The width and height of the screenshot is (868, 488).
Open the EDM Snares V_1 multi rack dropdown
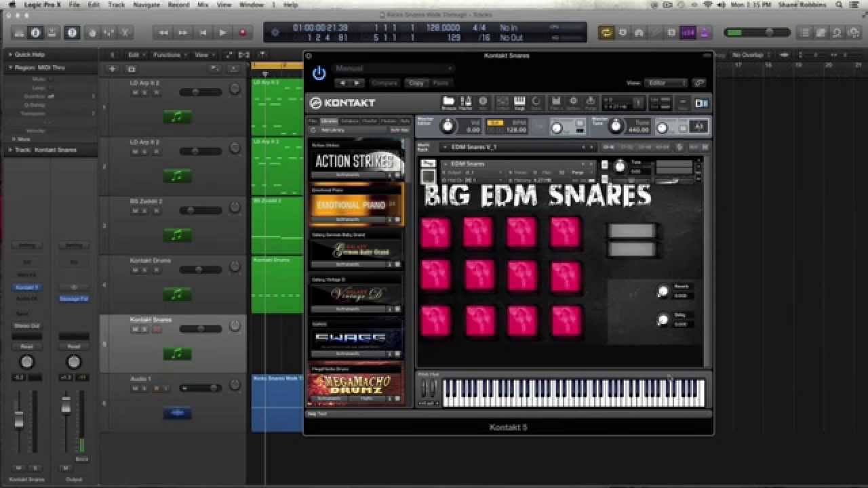[519, 147]
